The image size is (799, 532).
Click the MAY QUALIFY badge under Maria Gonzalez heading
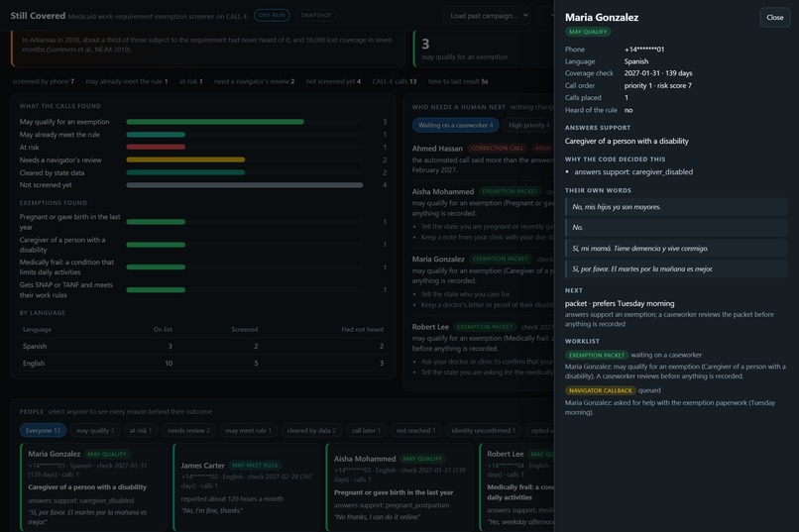point(588,32)
